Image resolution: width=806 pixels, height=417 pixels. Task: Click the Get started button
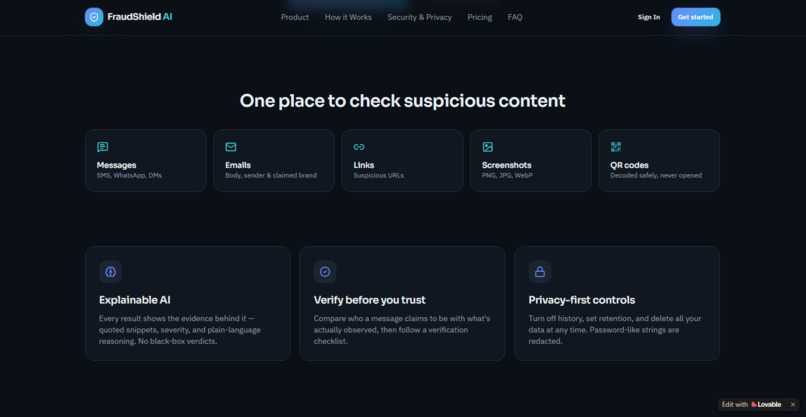[695, 17]
